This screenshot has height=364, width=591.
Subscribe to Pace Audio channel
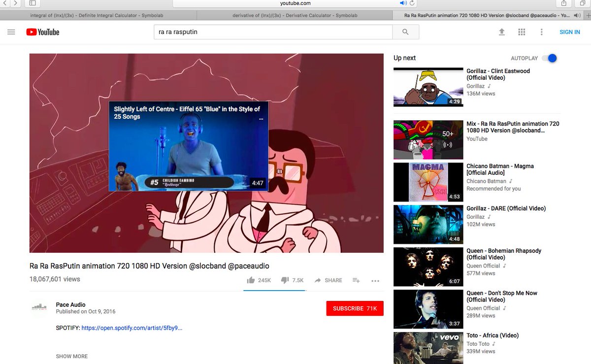[355, 308]
